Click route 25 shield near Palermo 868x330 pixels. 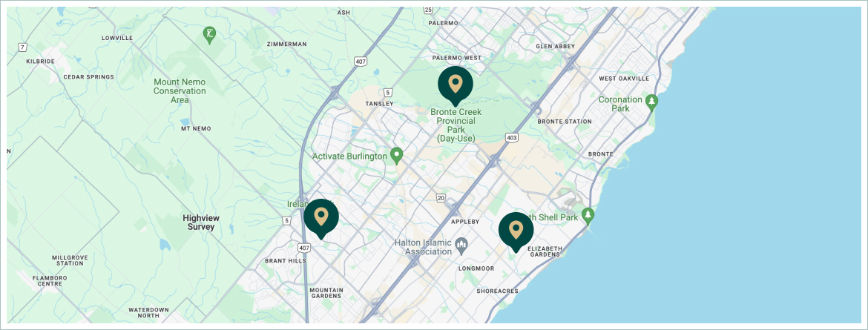(x=428, y=10)
